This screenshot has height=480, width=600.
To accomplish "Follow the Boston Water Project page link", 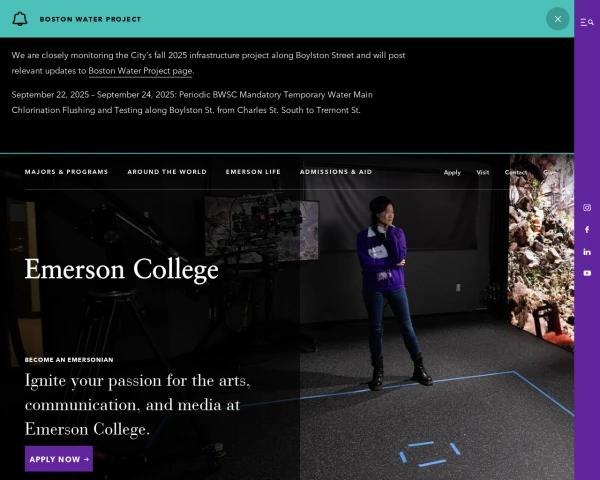I will pyautogui.click(x=140, y=71).
